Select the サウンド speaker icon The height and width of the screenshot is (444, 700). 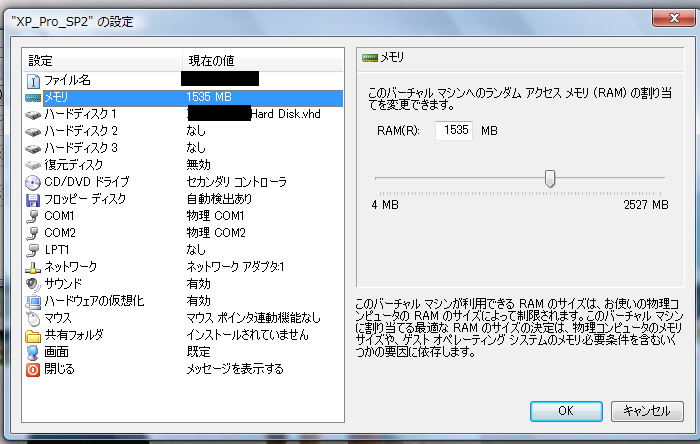tap(32, 284)
